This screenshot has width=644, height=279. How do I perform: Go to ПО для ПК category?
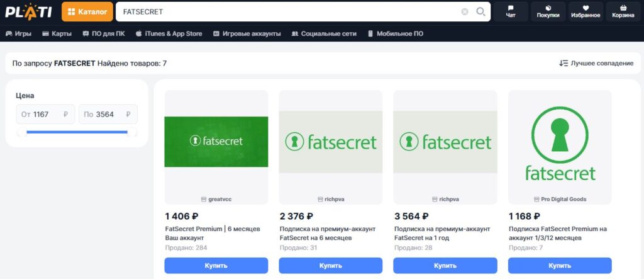pyautogui.click(x=104, y=34)
